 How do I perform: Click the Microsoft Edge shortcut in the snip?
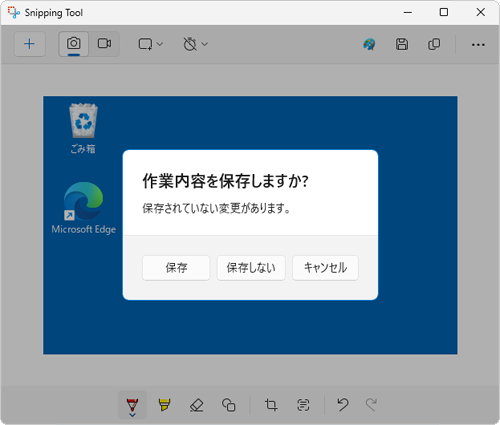pos(84,207)
